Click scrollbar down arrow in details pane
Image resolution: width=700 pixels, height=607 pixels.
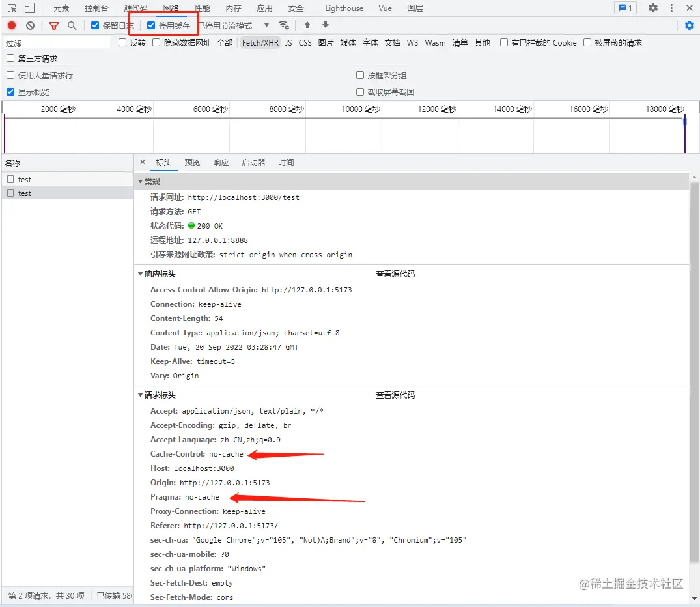[x=694, y=598]
